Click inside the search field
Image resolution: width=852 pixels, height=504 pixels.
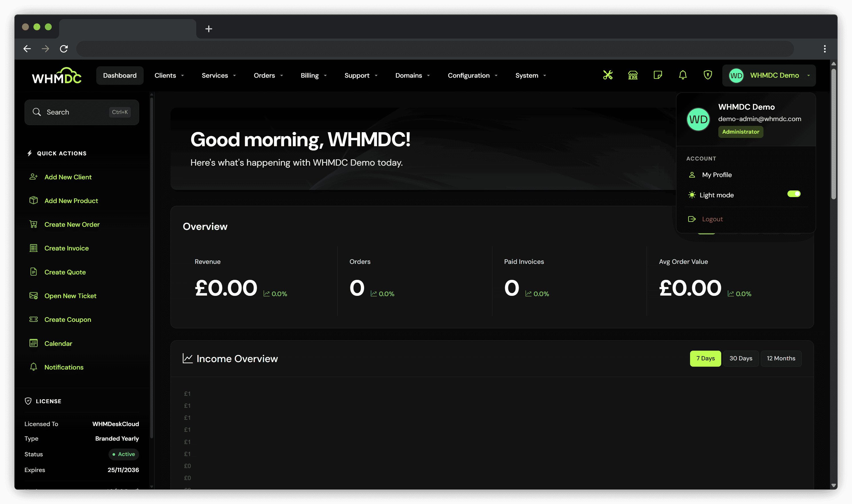(71, 112)
